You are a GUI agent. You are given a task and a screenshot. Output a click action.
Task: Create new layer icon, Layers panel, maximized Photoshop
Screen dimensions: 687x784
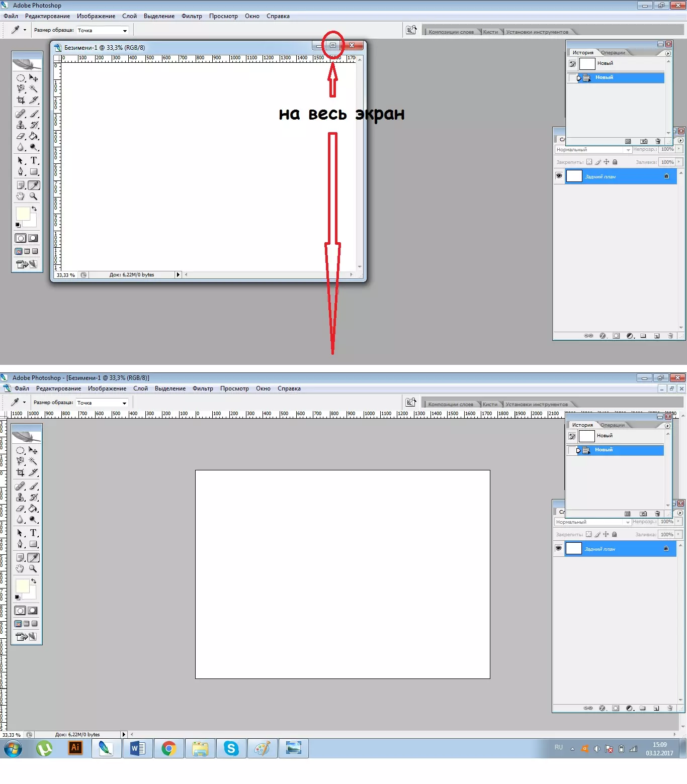tap(656, 708)
